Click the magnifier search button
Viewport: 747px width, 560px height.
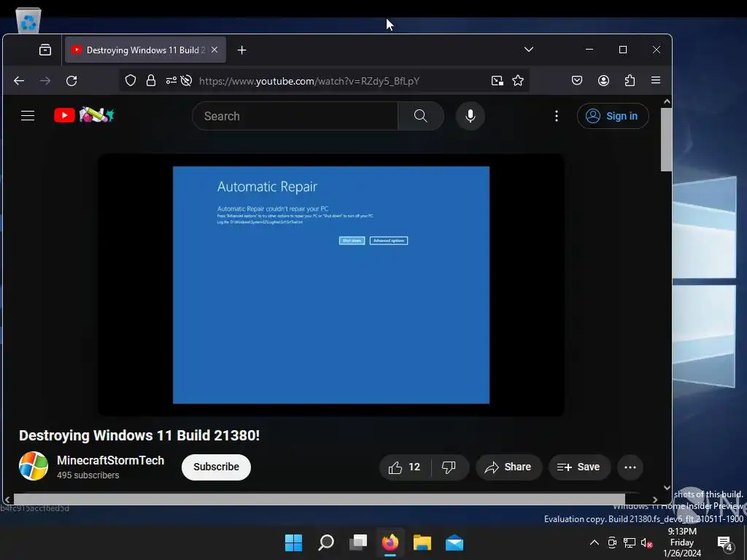[421, 116]
